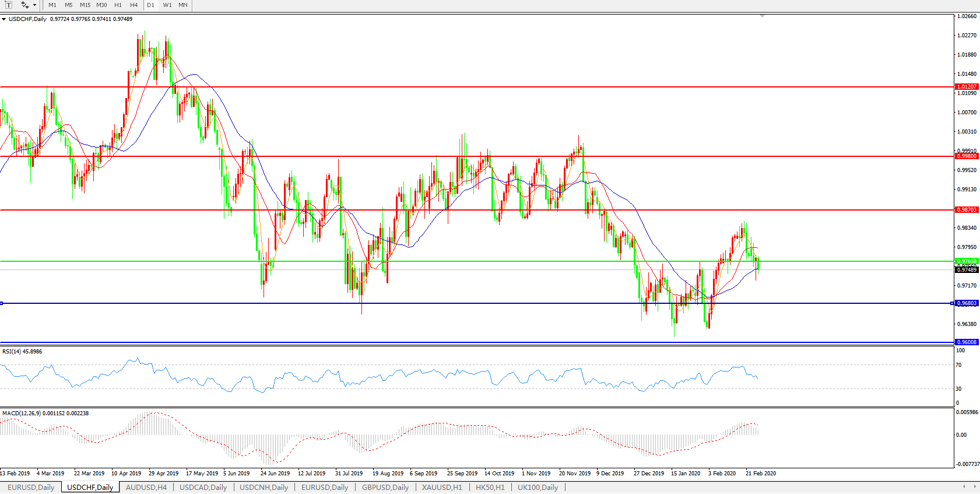Choose the MN monthly timeframe
This screenshot has height=494, width=980.
pyautogui.click(x=183, y=5)
